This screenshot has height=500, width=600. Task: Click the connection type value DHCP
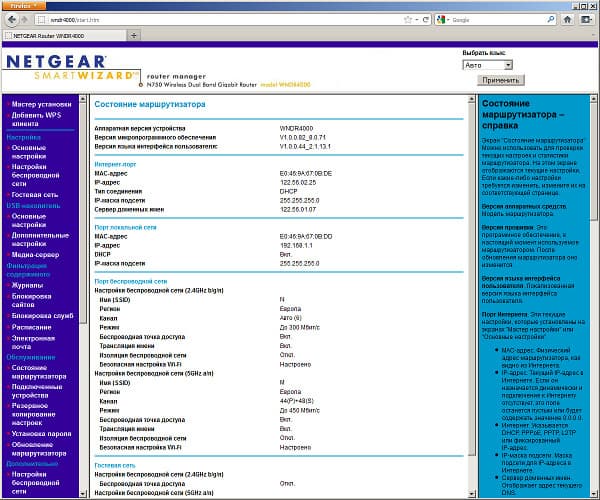point(289,191)
